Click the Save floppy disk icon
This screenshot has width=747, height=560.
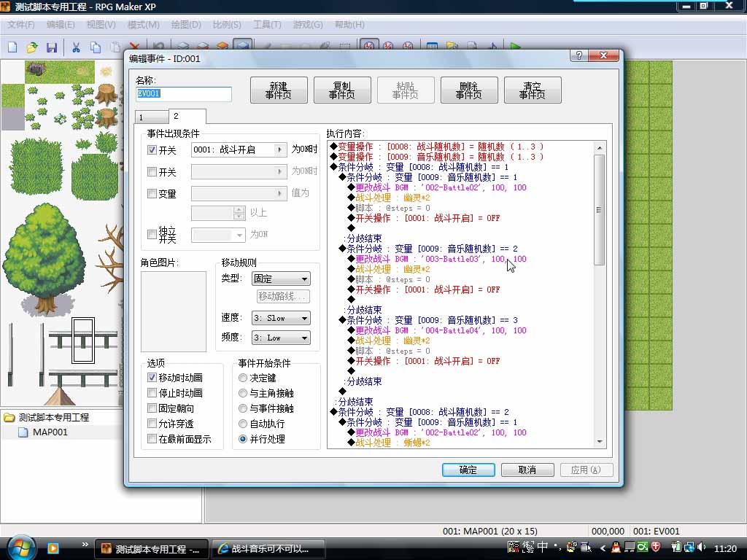click(x=52, y=47)
